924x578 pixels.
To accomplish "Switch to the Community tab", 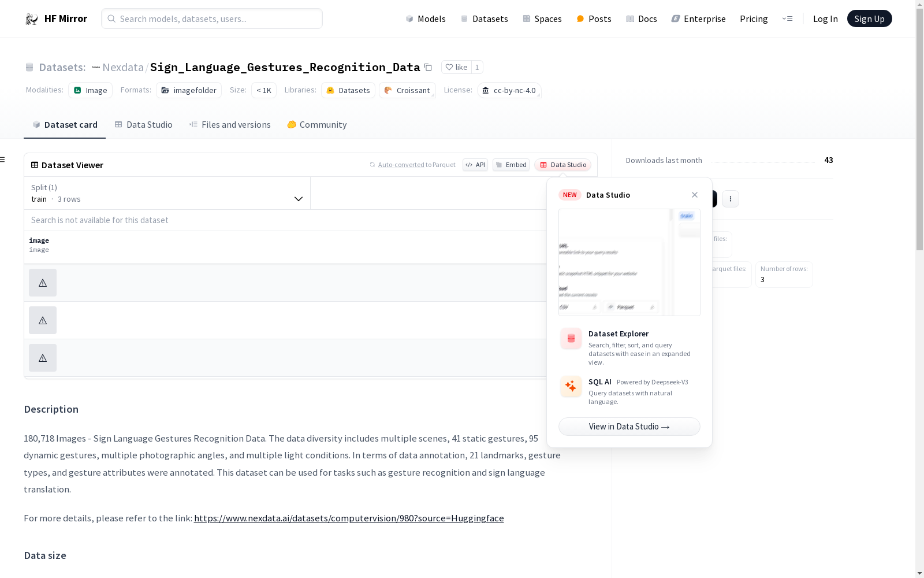I will point(317,124).
